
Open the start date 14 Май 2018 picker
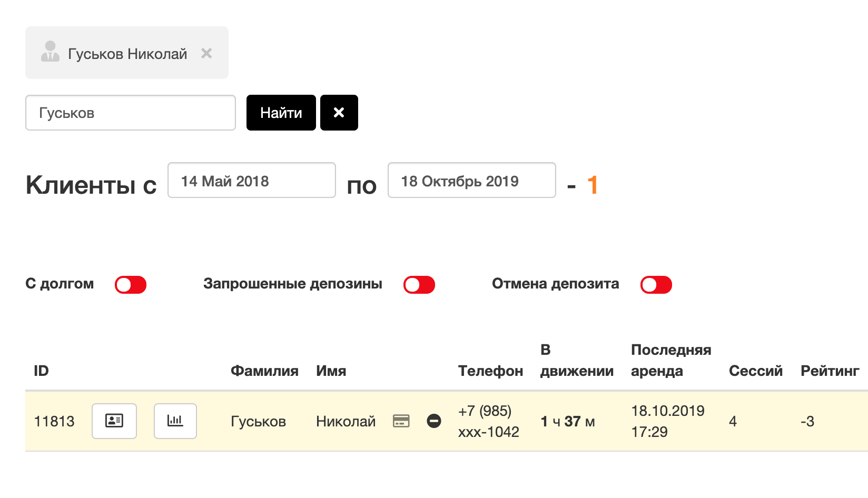[252, 181]
